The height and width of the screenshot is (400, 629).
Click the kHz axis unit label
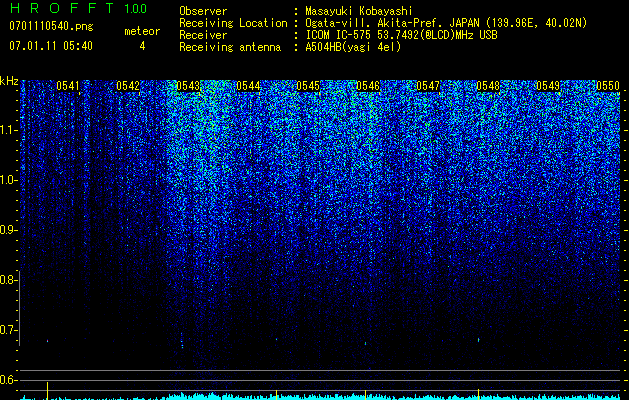click(x=9, y=81)
